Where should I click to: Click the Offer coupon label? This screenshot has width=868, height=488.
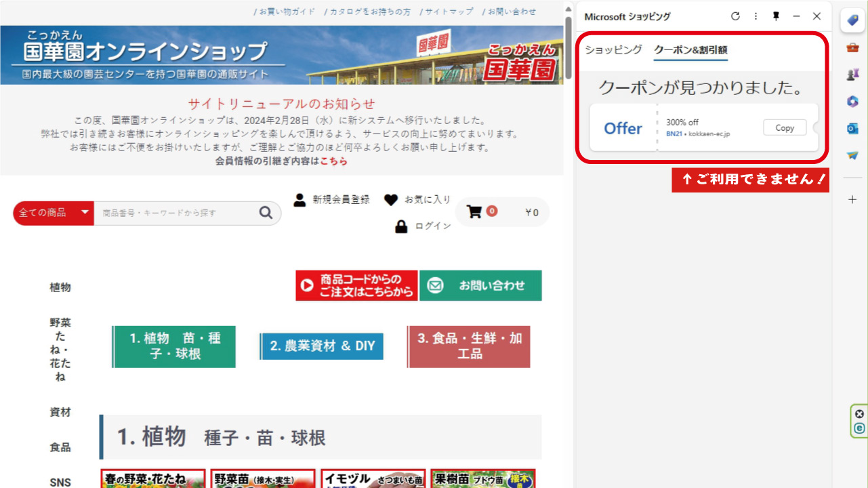(623, 128)
